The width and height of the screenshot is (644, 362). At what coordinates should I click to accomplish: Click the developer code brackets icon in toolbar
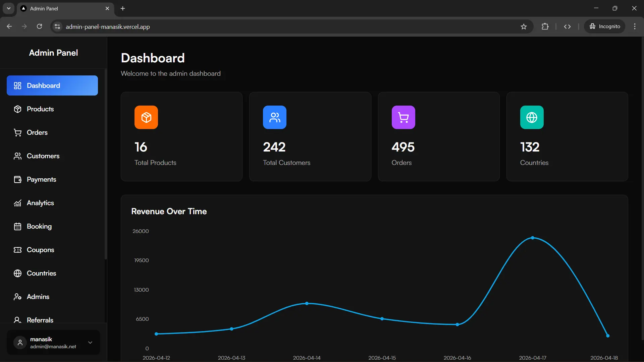[x=567, y=26]
